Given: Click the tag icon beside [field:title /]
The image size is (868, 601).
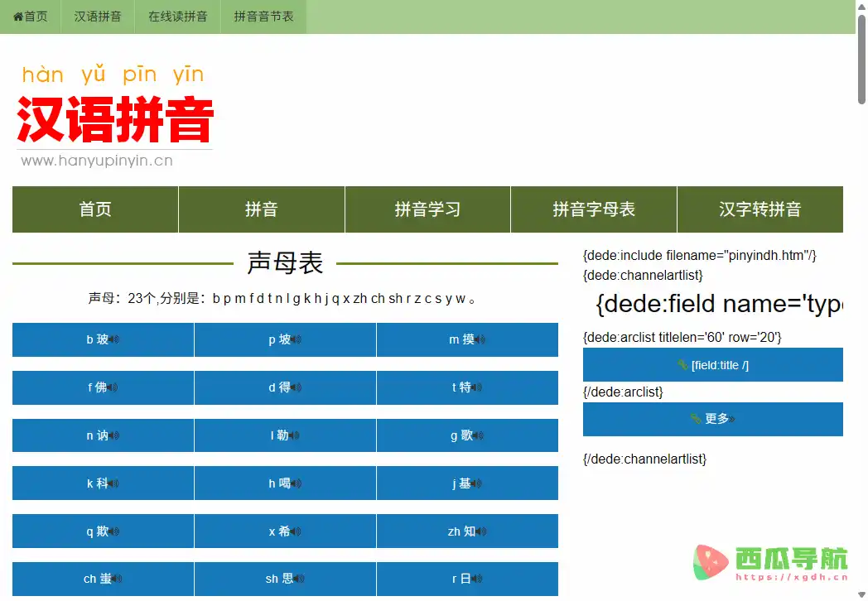Looking at the screenshot, I should coord(683,365).
